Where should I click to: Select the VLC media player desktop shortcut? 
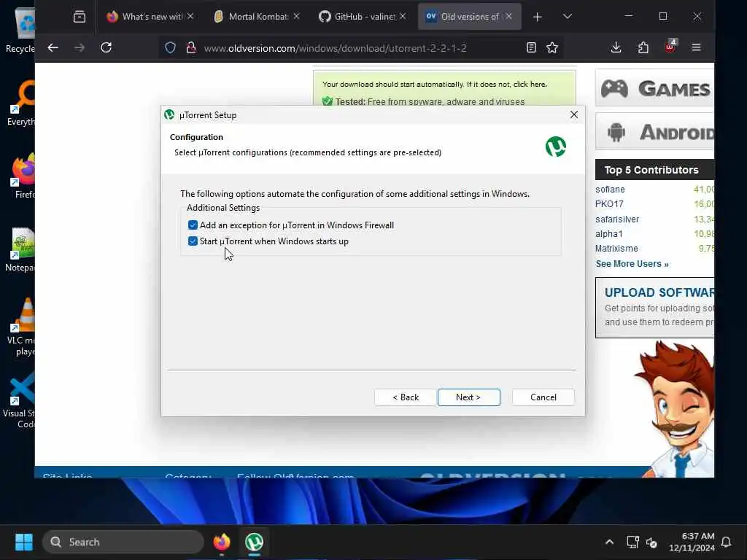pyautogui.click(x=20, y=327)
